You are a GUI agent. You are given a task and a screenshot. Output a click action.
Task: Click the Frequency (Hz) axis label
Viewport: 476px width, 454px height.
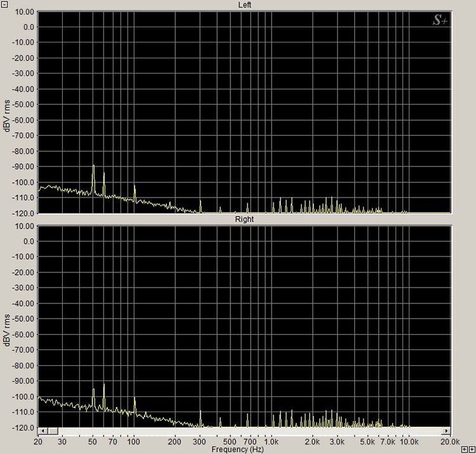click(x=237, y=449)
